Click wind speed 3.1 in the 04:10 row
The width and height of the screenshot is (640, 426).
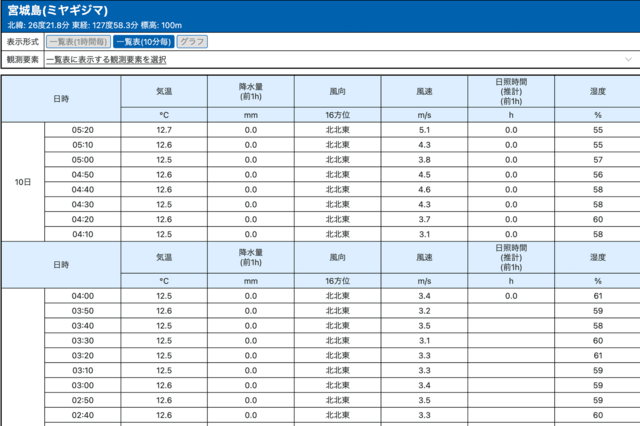[424, 234]
